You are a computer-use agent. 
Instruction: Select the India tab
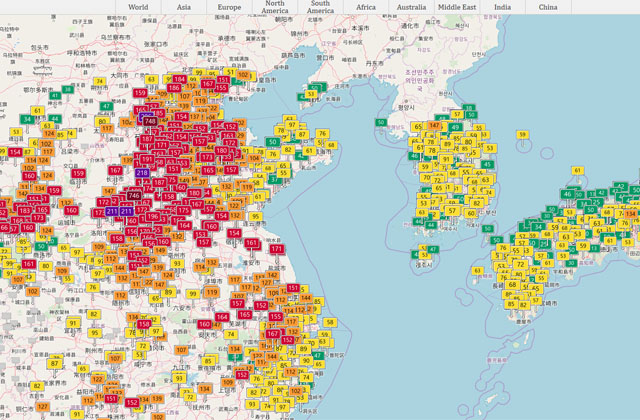[x=502, y=7]
